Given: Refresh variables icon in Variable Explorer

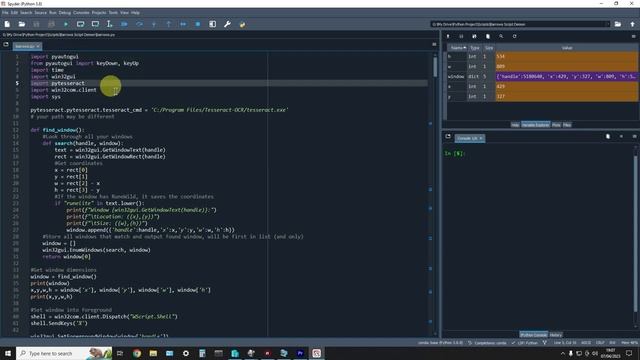Looking at the screenshot, I should point(514,36).
